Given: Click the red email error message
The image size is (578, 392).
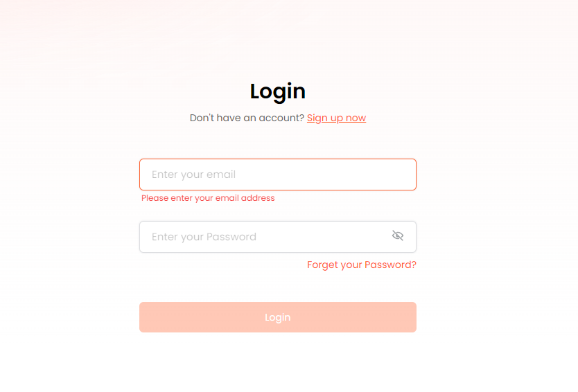Looking at the screenshot, I should [x=208, y=198].
